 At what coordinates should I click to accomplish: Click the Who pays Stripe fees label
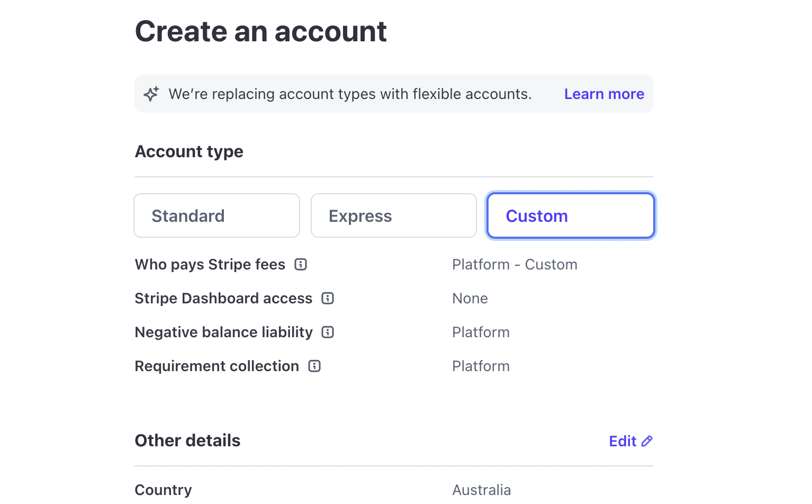point(210,264)
